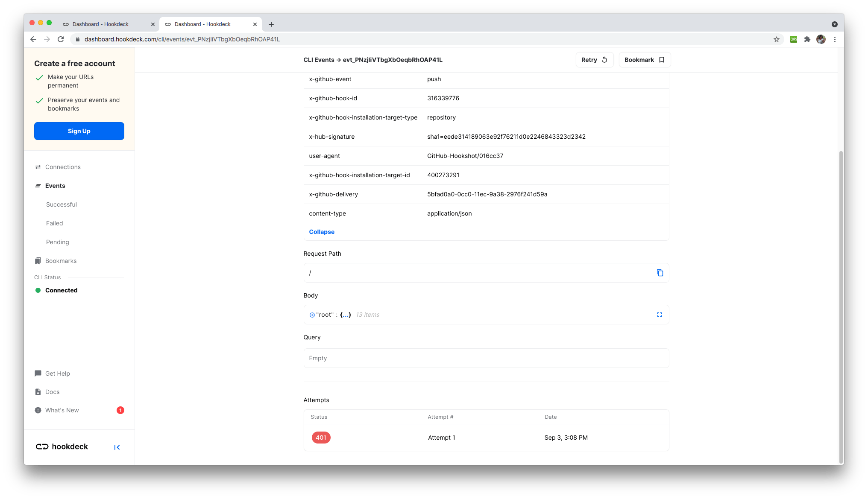
Task: Click the blue Sign Up button
Action: 79,131
